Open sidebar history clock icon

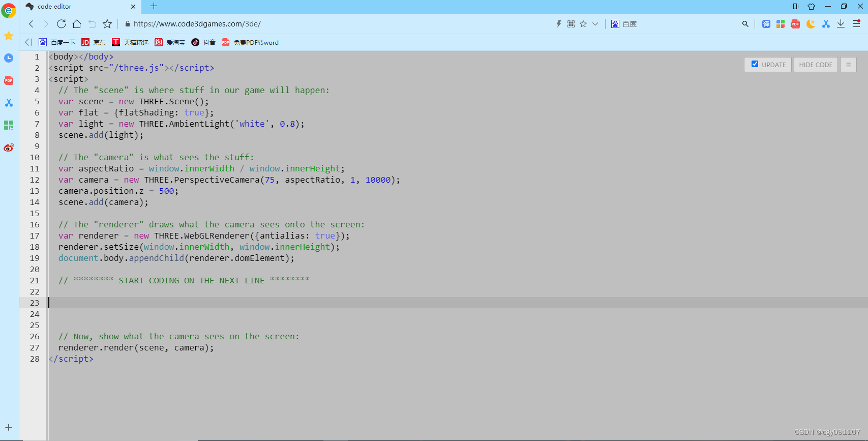9,58
